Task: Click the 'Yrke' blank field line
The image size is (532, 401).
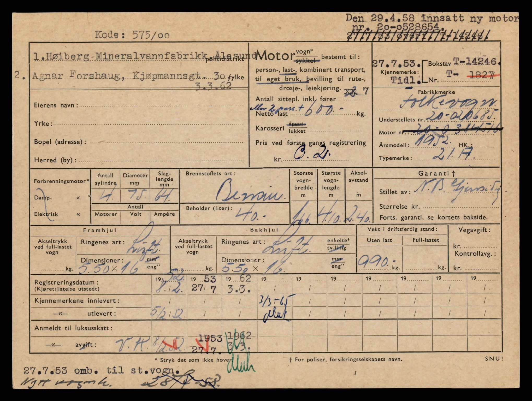Action: 148,124
